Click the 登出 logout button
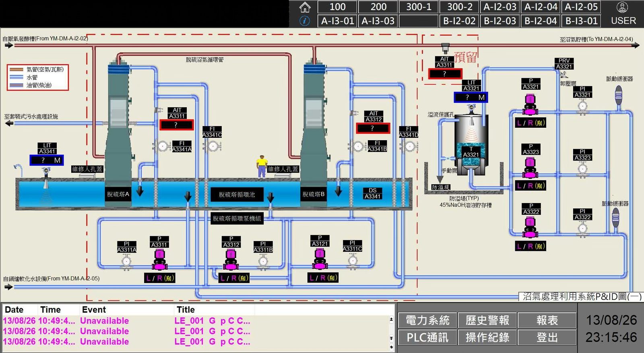Viewport: 644px width, 353px height. coord(547,337)
